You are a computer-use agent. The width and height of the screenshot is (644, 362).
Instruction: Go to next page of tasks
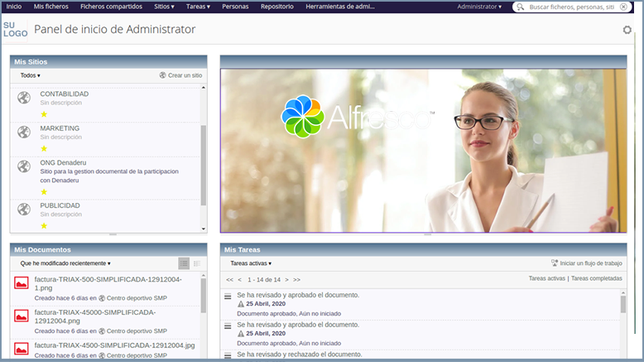coord(286,279)
